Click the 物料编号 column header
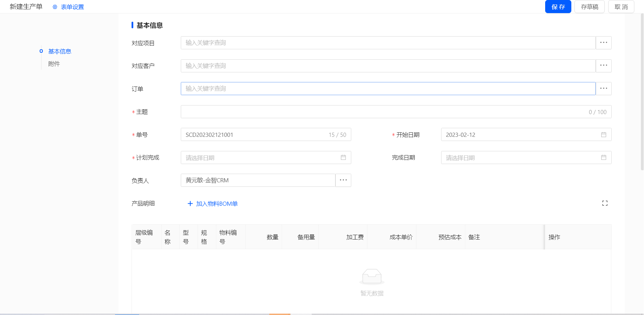 coord(231,237)
